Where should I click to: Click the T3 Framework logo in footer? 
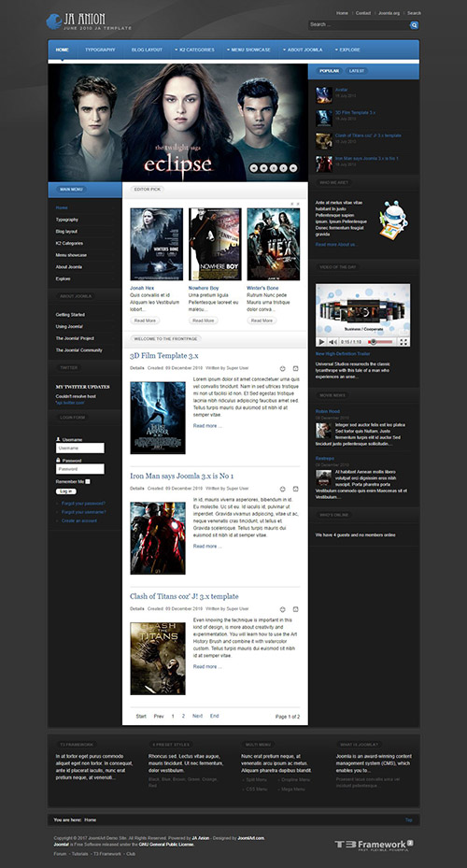[x=374, y=845]
